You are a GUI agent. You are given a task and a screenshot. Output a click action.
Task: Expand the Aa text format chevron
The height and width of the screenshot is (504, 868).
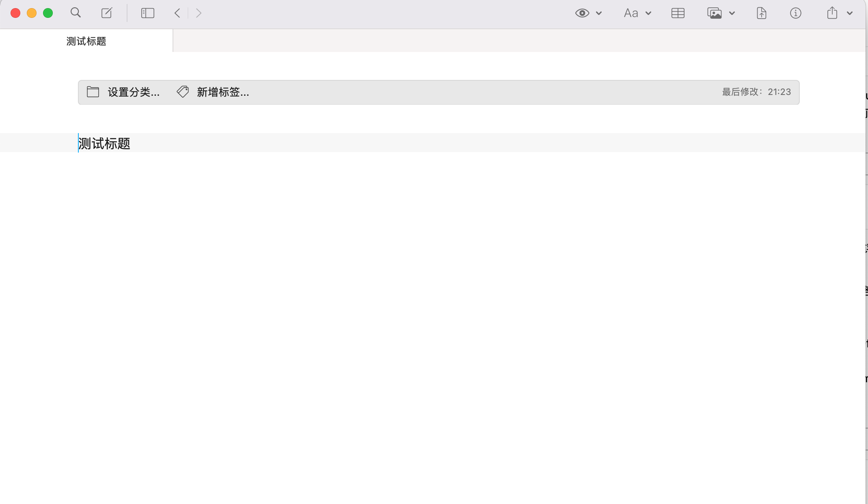point(648,13)
